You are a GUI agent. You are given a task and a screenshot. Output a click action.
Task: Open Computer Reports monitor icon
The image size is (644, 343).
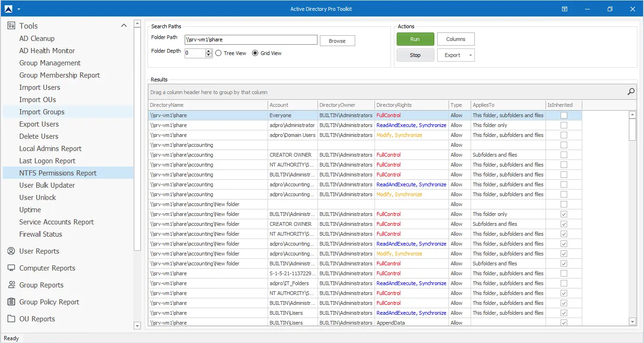(x=11, y=268)
